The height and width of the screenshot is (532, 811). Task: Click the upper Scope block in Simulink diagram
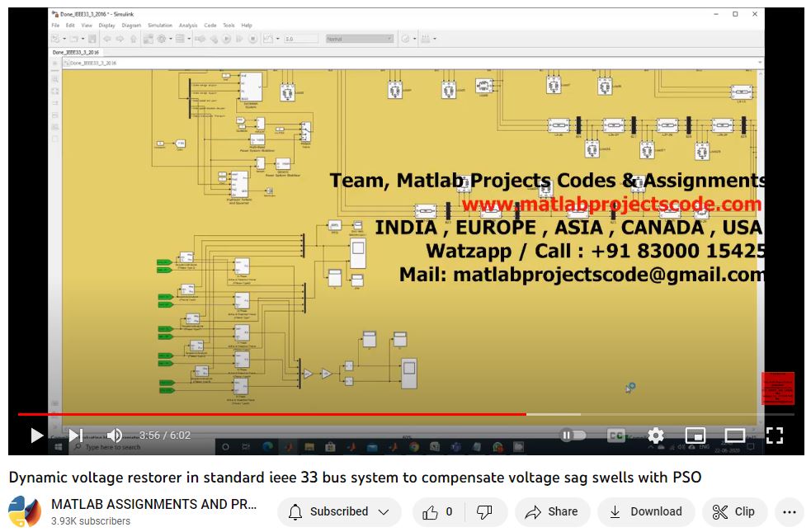point(357,253)
